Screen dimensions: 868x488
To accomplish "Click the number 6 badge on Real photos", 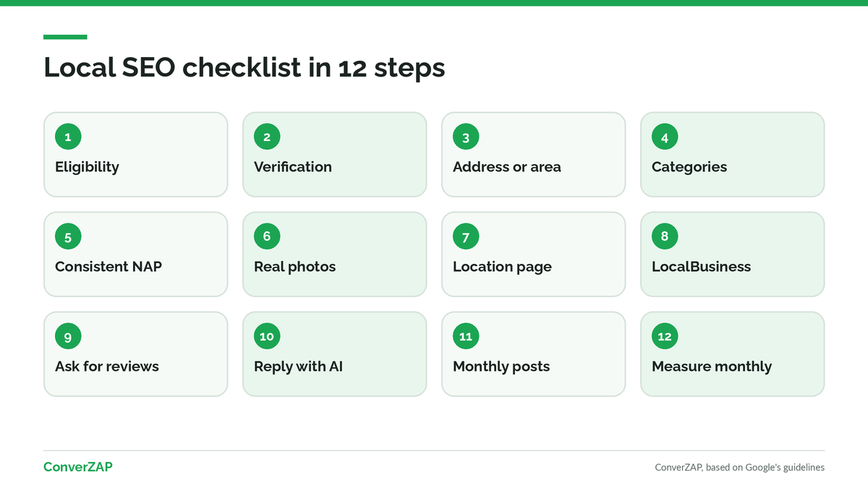I will (267, 236).
